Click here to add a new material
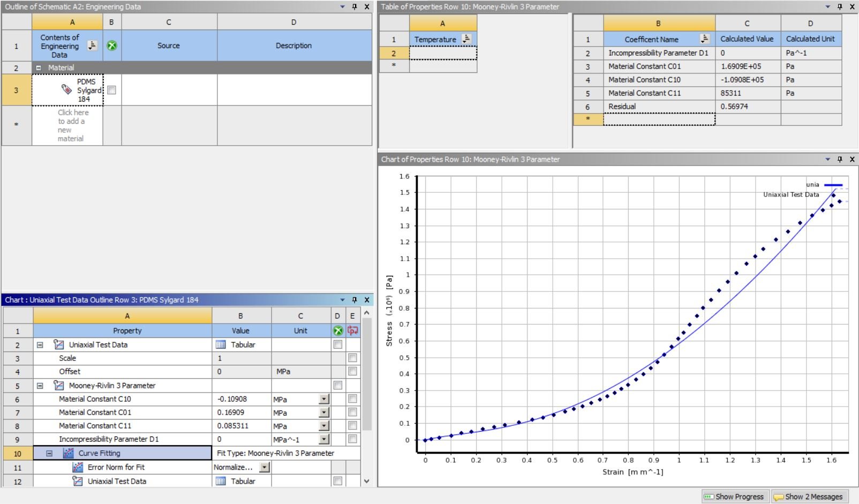Viewport: 859px width, 504px height. pyautogui.click(x=73, y=125)
